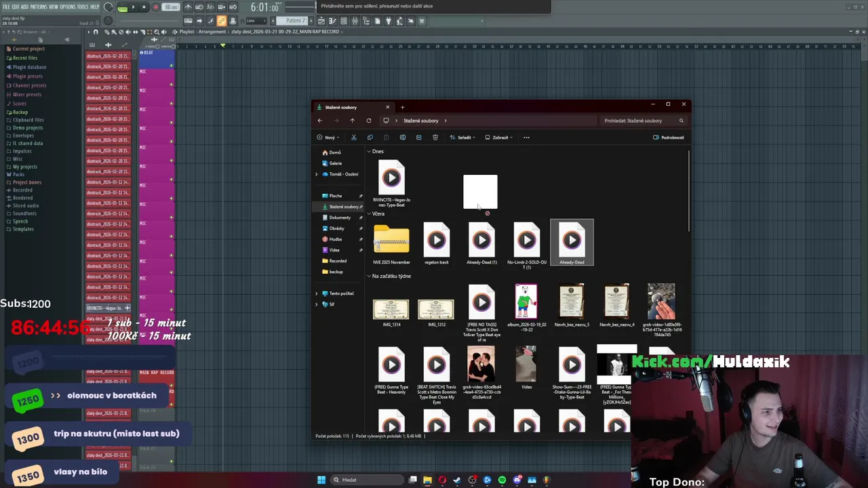
Task: Go up one folder level in explorer
Action: click(x=353, y=121)
